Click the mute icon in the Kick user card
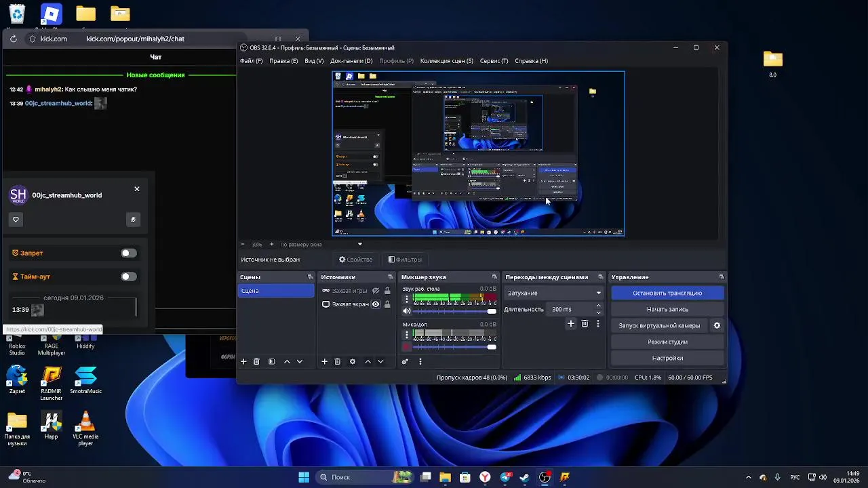868x488 pixels. pyautogui.click(x=133, y=220)
